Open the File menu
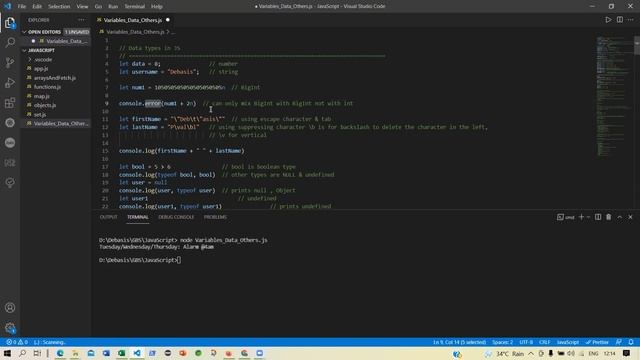Screen dimensions: 640x360 click(22, 7)
